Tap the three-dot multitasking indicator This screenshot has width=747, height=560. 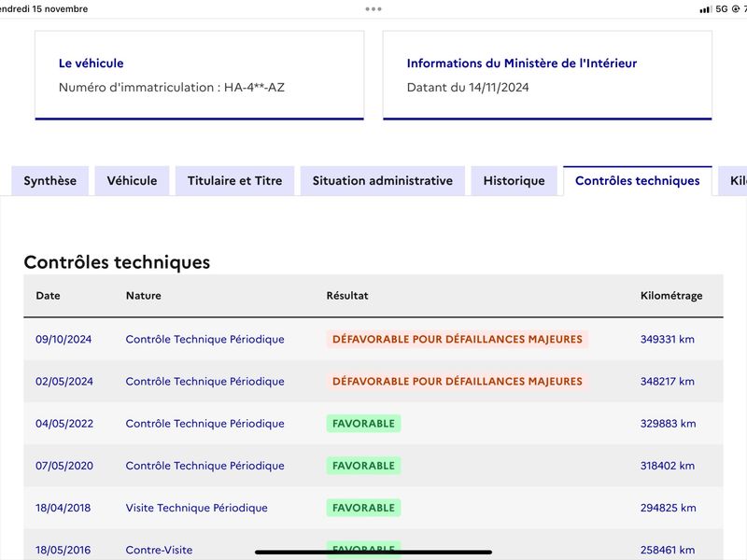[373, 9]
